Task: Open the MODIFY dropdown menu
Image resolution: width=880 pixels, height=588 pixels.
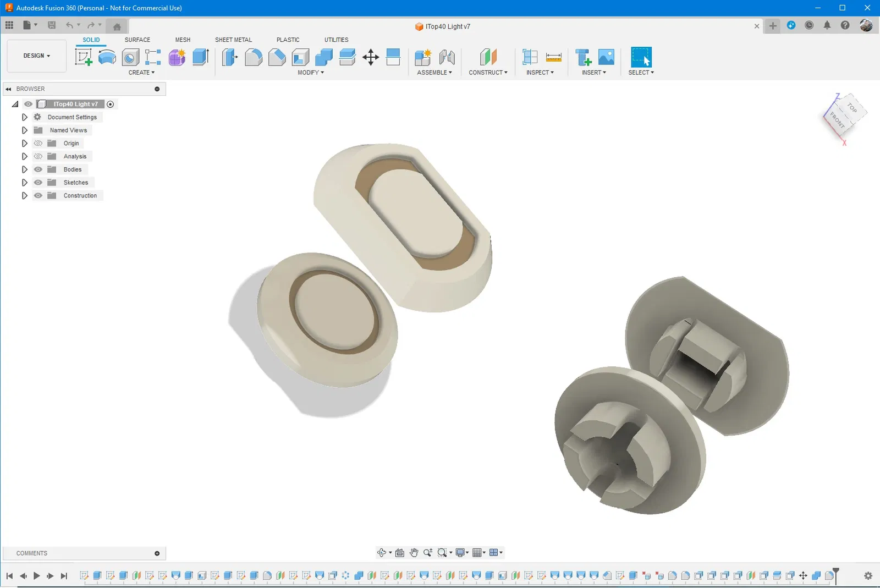Action: pos(311,73)
